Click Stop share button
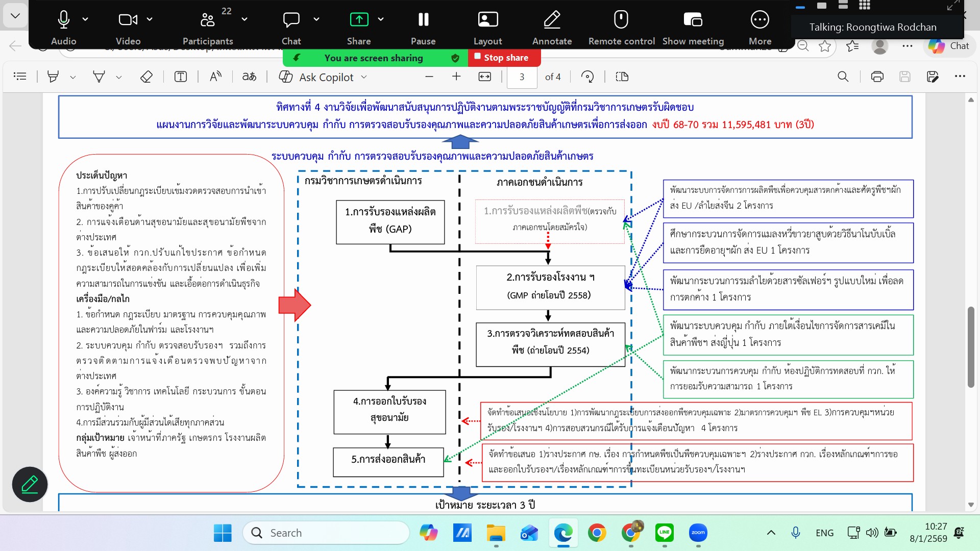980x551 pixels. [x=504, y=58]
